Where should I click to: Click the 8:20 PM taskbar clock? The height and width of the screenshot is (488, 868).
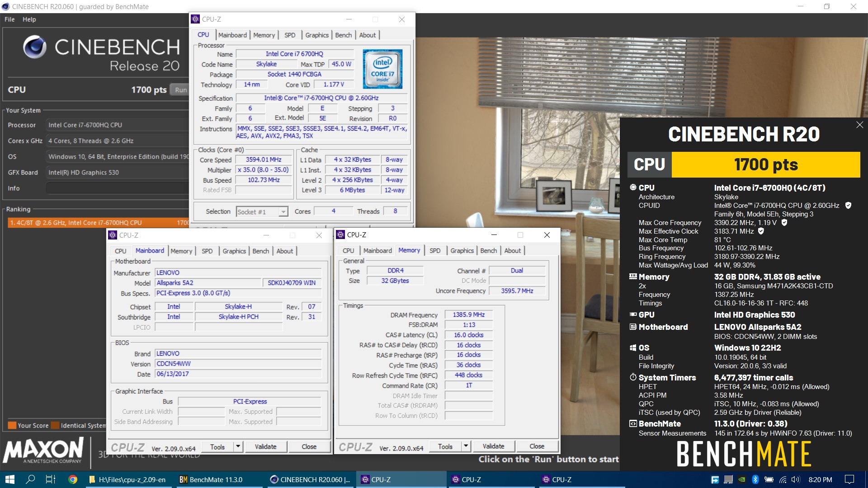point(820,479)
